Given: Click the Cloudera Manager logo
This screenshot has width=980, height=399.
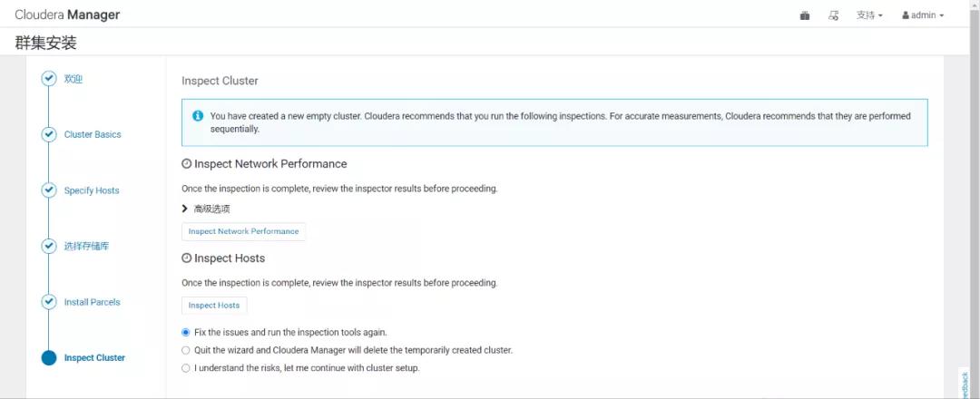Looking at the screenshot, I should 67,15.
